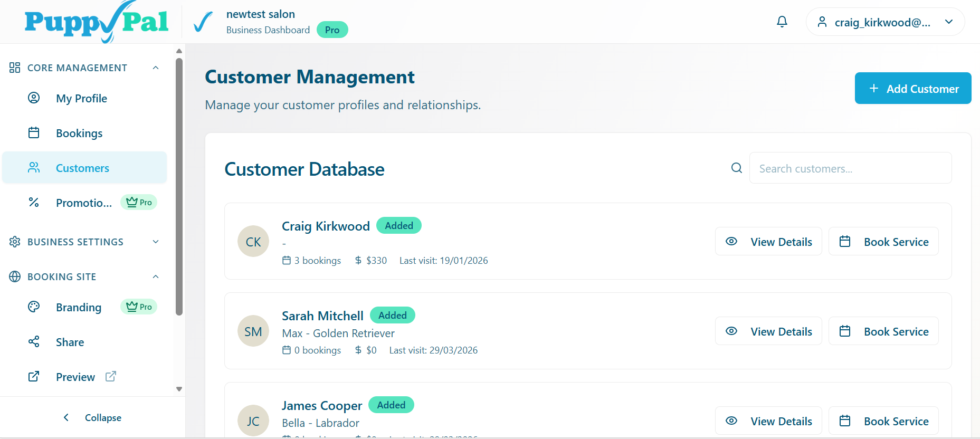Click 'Bella - Labrador' text
This screenshot has width=980, height=439.
pos(320,423)
